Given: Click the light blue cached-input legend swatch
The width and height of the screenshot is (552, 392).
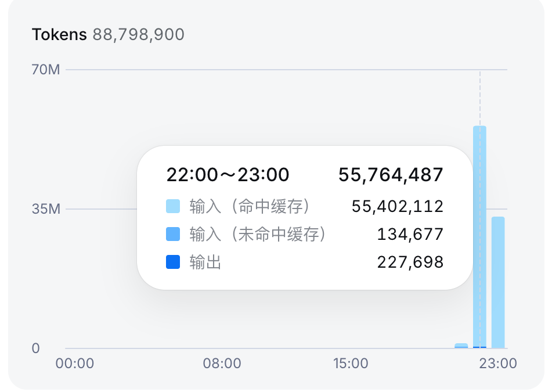Looking at the screenshot, I should point(173,206).
